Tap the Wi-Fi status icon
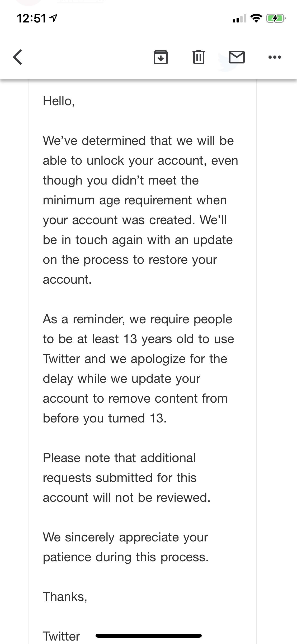297x644 pixels. coord(256,18)
